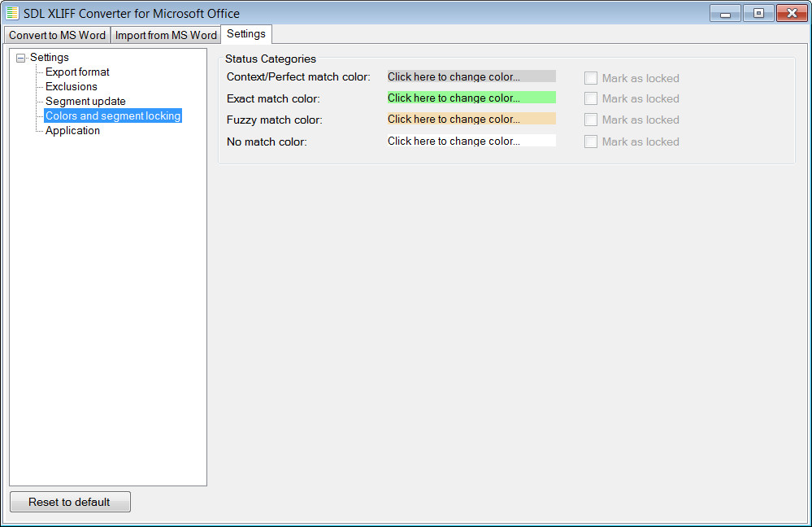Click the Exact match color label

273,98
